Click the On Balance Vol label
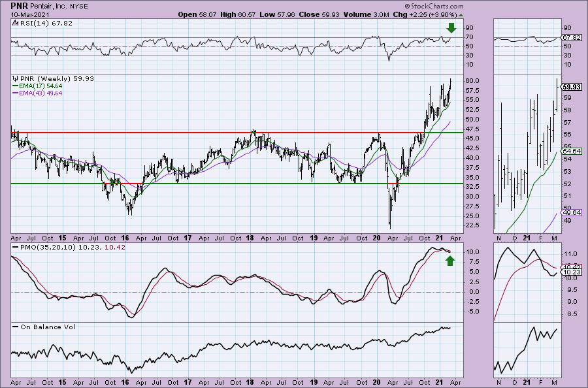This screenshot has width=588, height=388. tap(48, 327)
